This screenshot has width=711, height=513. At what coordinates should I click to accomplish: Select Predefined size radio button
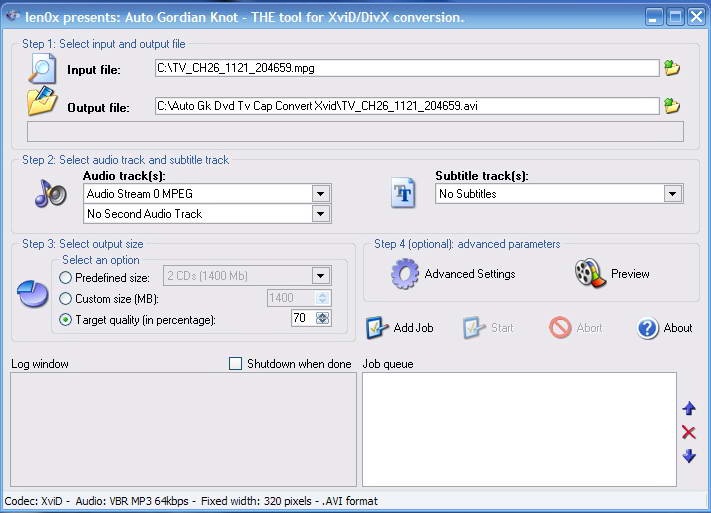[65, 277]
